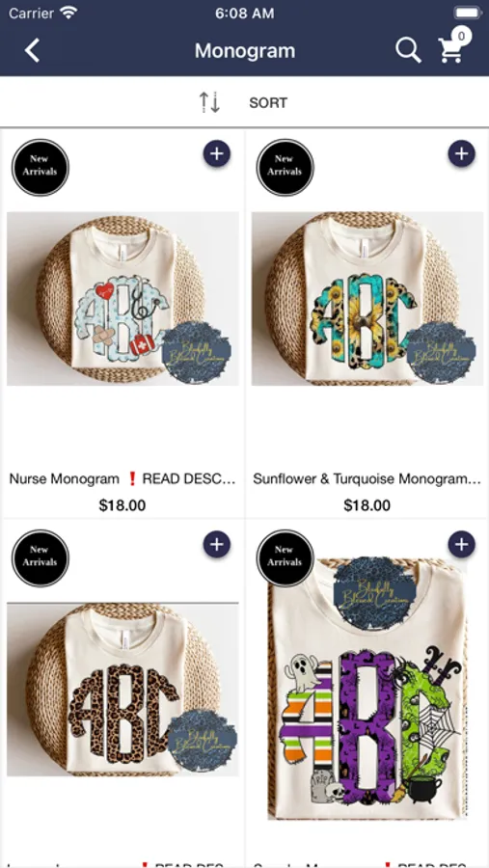Tap New Arrivals badge on Sunflower Monogram
489x868 pixels.
(x=285, y=168)
